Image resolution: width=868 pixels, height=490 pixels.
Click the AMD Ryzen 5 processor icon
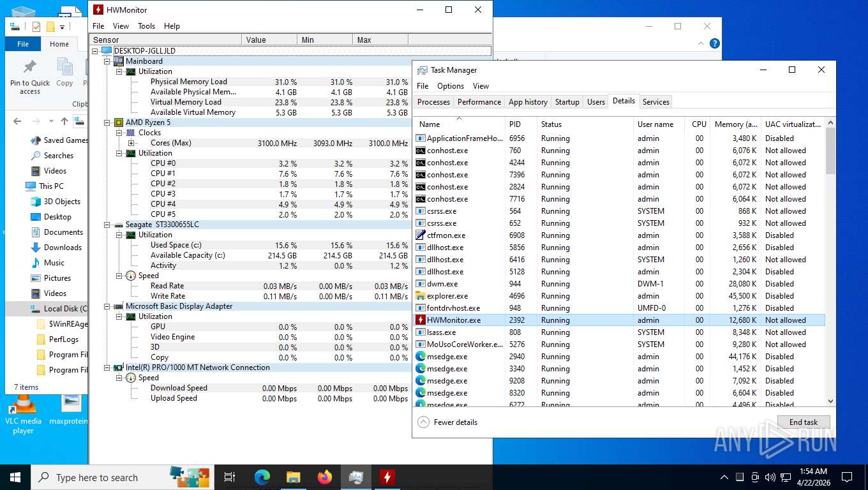[119, 122]
